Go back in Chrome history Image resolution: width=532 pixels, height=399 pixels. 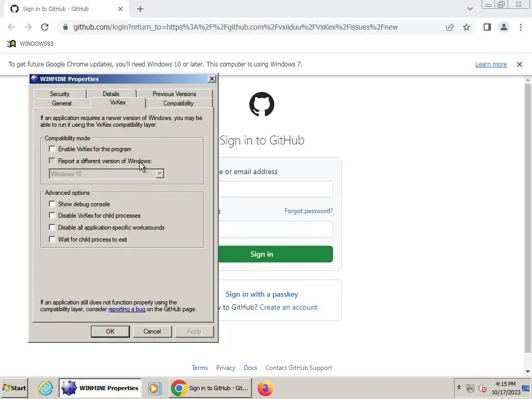click(x=11, y=27)
